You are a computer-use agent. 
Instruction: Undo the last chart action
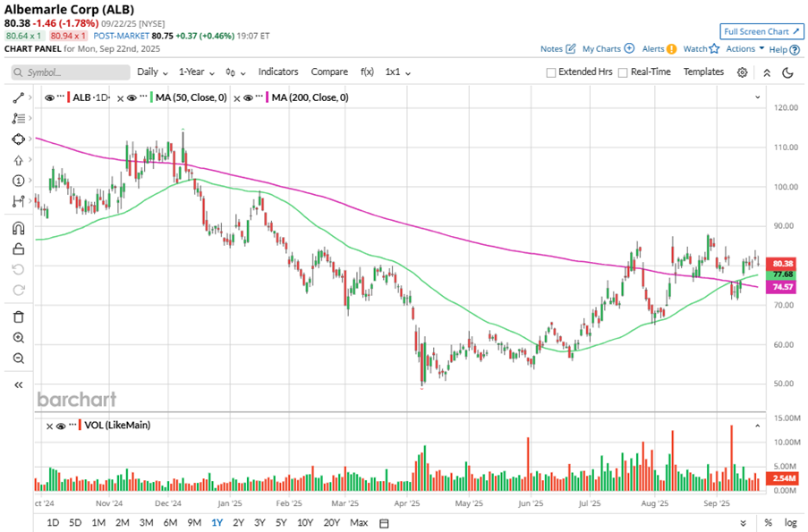19,269
